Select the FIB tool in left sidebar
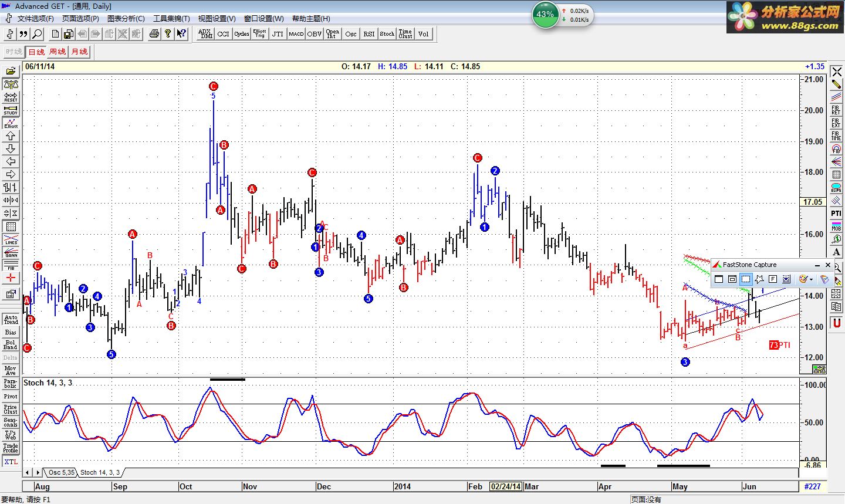845x504 pixels. [11, 265]
